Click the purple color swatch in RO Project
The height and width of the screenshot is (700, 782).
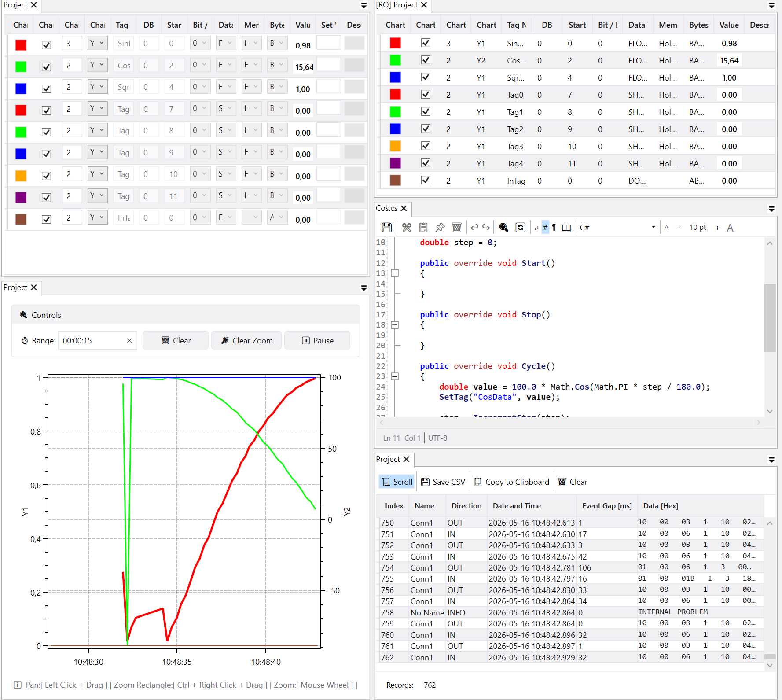coord(395,163)
